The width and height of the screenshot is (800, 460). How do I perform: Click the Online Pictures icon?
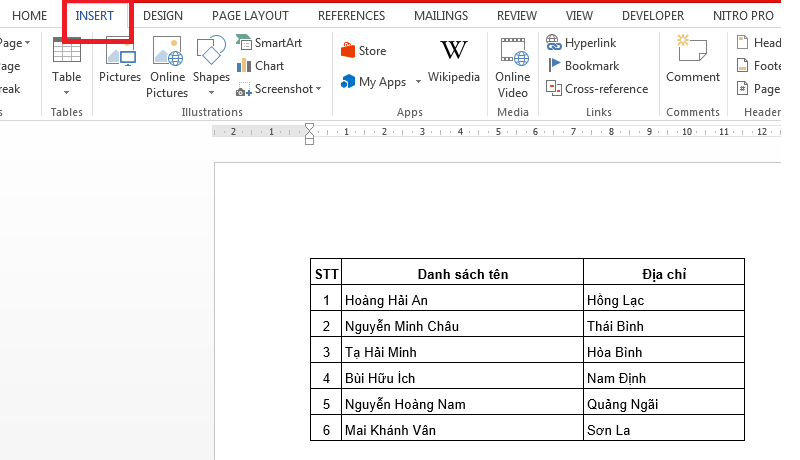[167, 51]
